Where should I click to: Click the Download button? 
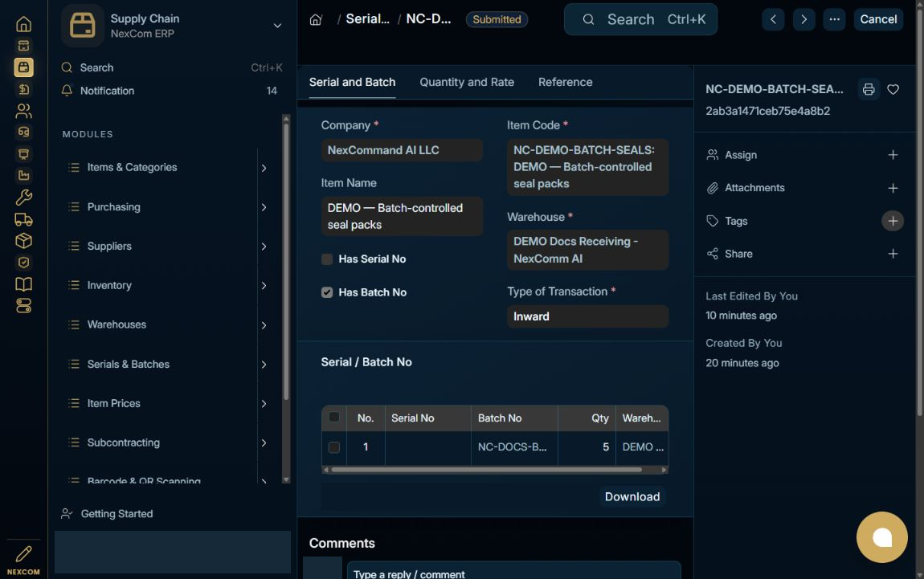point(632,496)
